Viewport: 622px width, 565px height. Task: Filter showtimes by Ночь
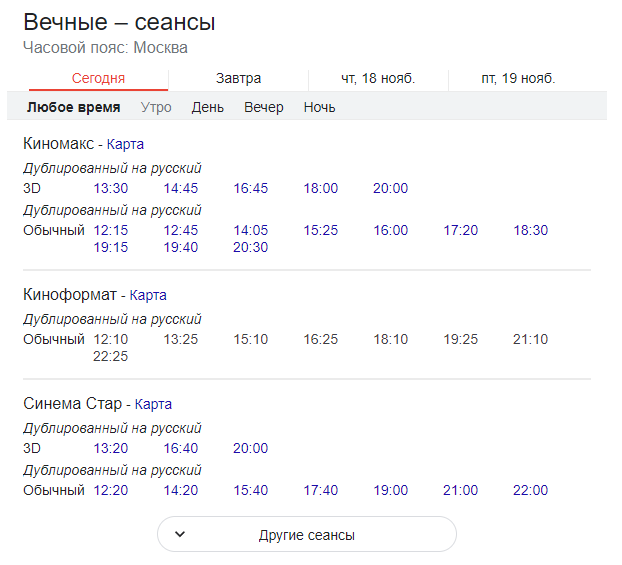coord(319,108)
